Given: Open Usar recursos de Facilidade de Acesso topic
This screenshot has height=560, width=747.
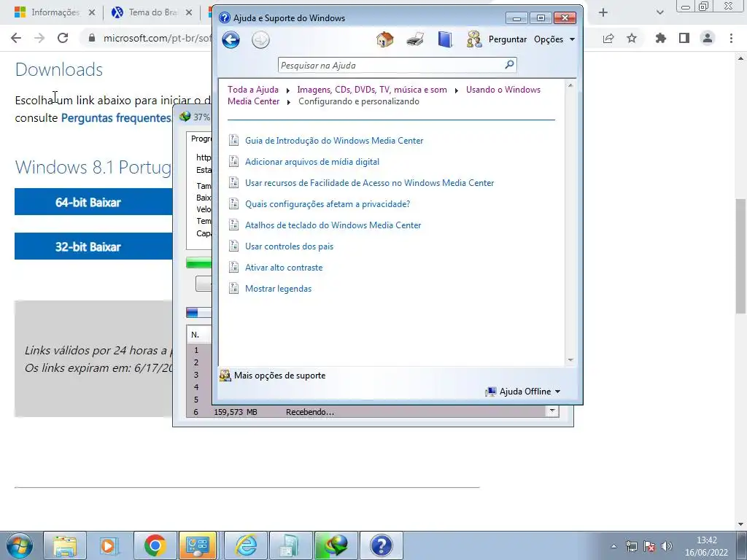Looking at the screenshot, I should tap(369, 183).
